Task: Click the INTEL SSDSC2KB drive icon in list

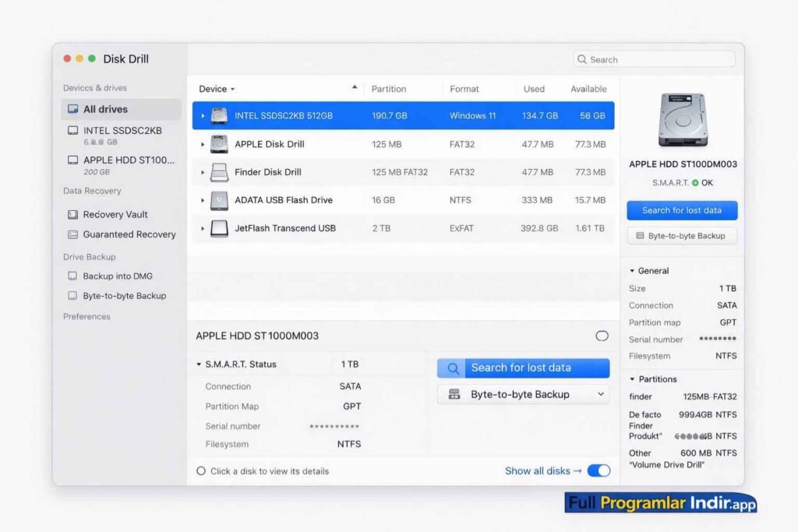Action: 219,115
